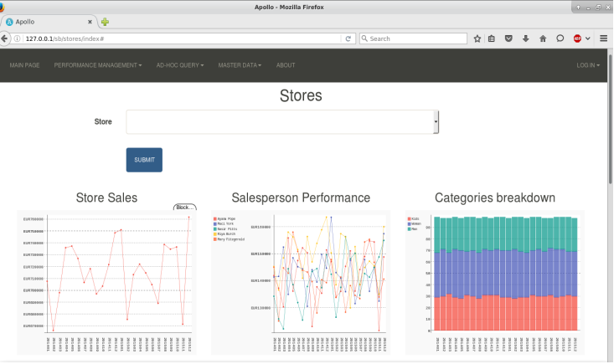Image resolution: width=614 pixels, height=364 pixels.
Task: Expand the Performance Management menu
Action: [98, 65]
